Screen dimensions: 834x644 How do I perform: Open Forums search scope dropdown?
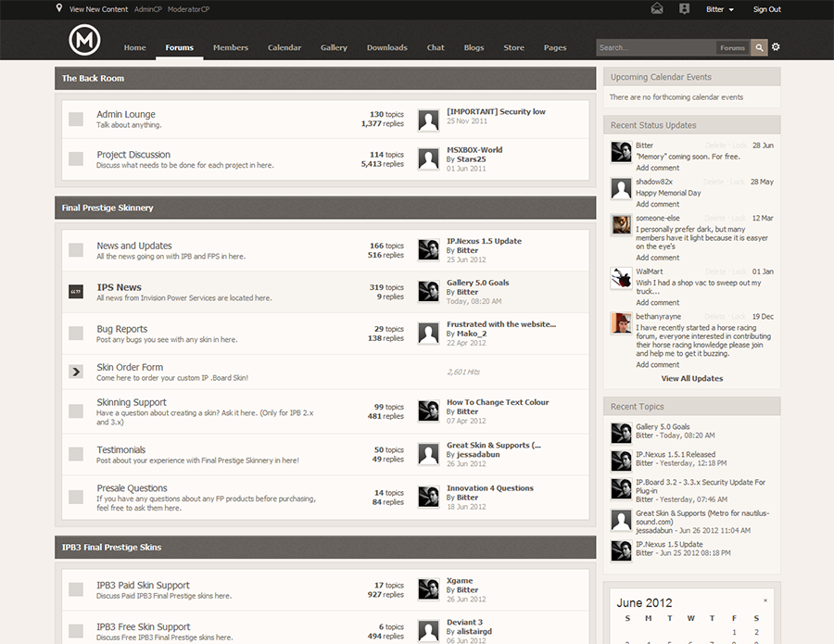pos(732,47)
